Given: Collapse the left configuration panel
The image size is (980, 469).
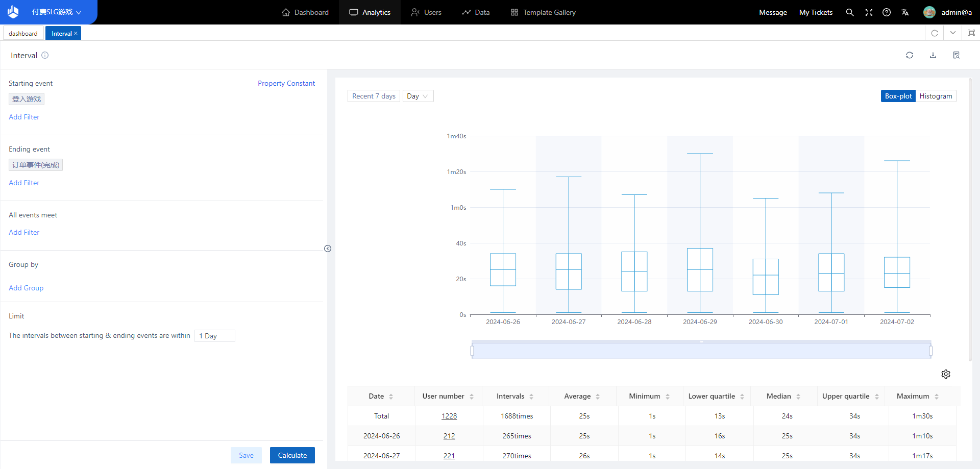Looking at the screenshot, I should click(x=328, y=249).
